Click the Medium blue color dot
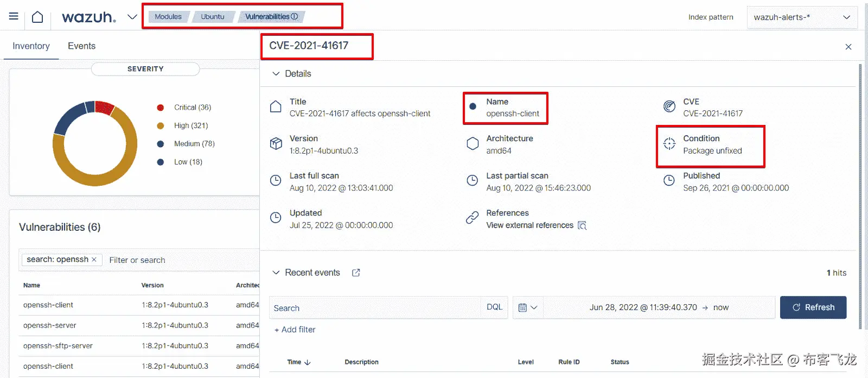The height and width of the screenshot is (378, 868). point(161,144)
